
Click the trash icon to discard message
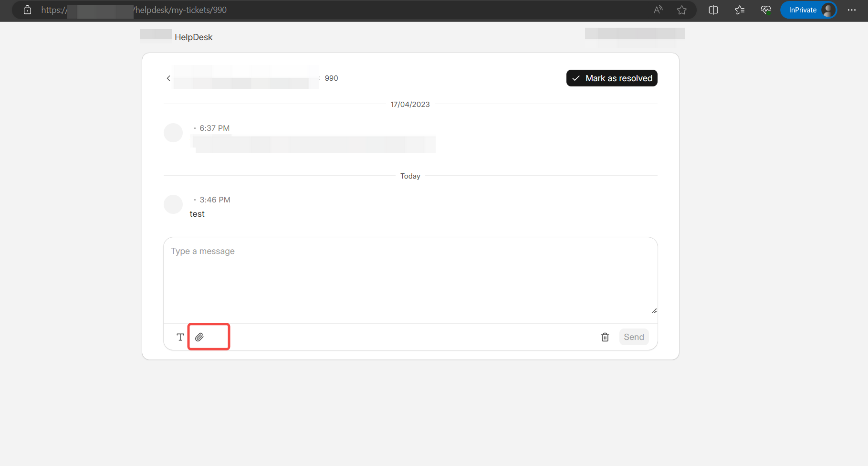605,337
